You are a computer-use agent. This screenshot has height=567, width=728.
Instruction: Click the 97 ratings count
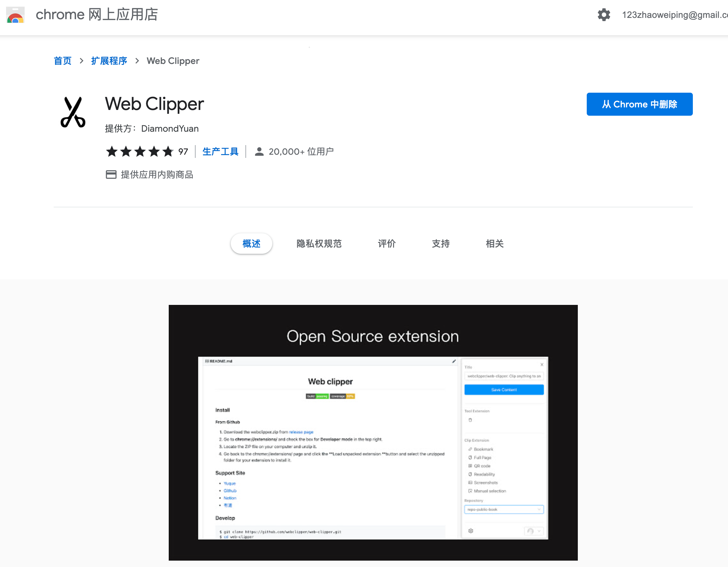pyautogui.click(x=183, y=152)
